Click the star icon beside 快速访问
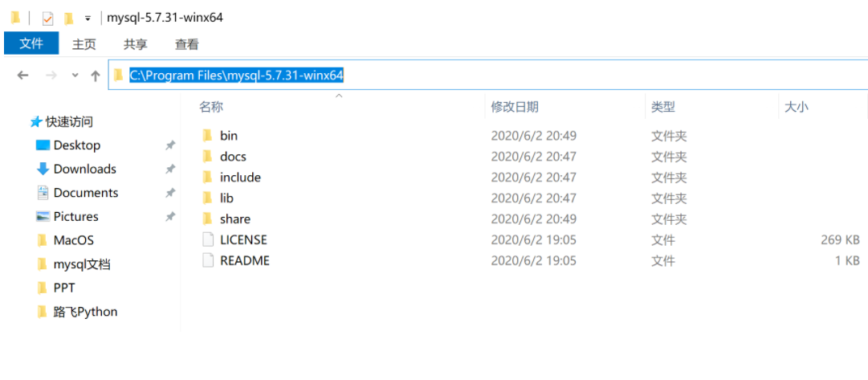The height and width of the screenshot is (380, 868). [37, 121]
